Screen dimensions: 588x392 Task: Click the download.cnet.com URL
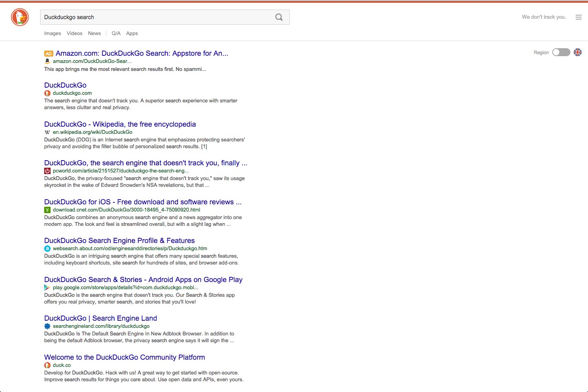click(127, 210)
